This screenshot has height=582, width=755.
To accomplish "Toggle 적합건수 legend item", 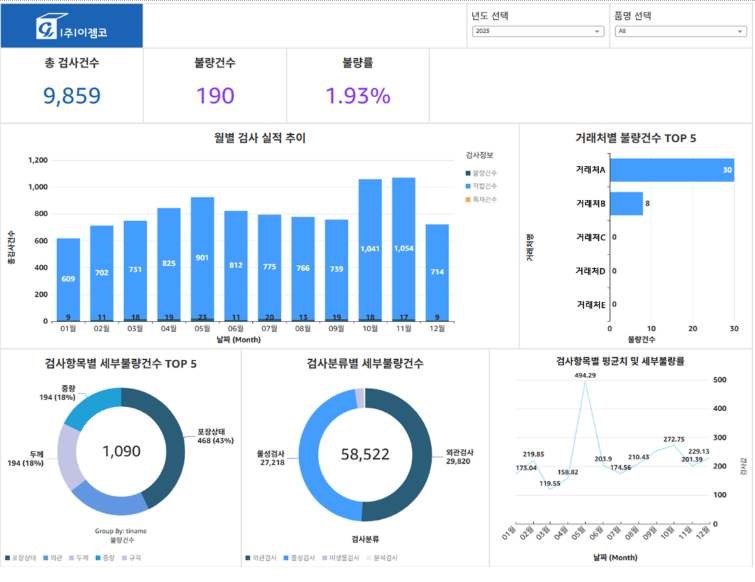I will 481,186.
